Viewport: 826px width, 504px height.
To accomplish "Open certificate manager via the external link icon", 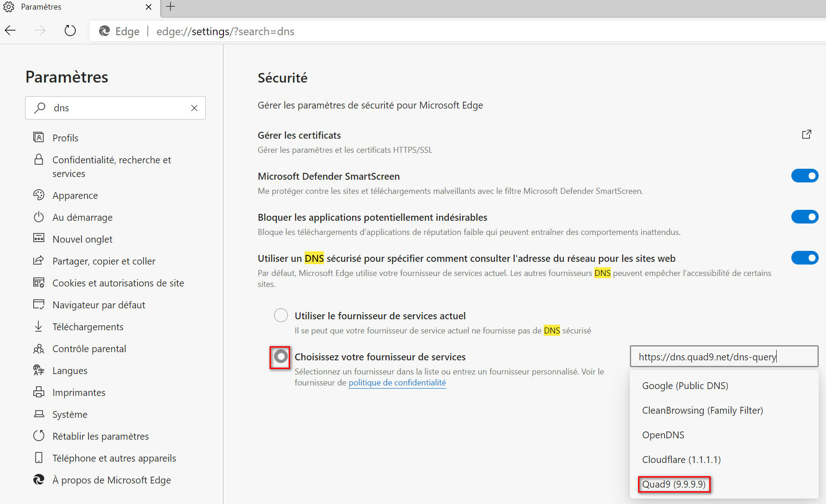I will coord(806,135).
